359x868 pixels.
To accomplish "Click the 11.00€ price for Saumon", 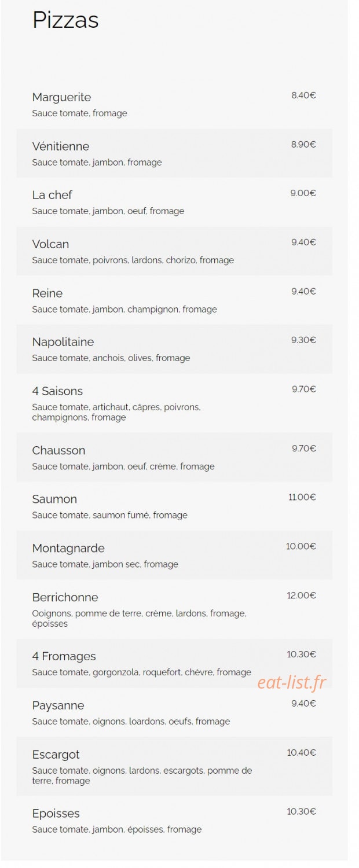I will 302,497.
